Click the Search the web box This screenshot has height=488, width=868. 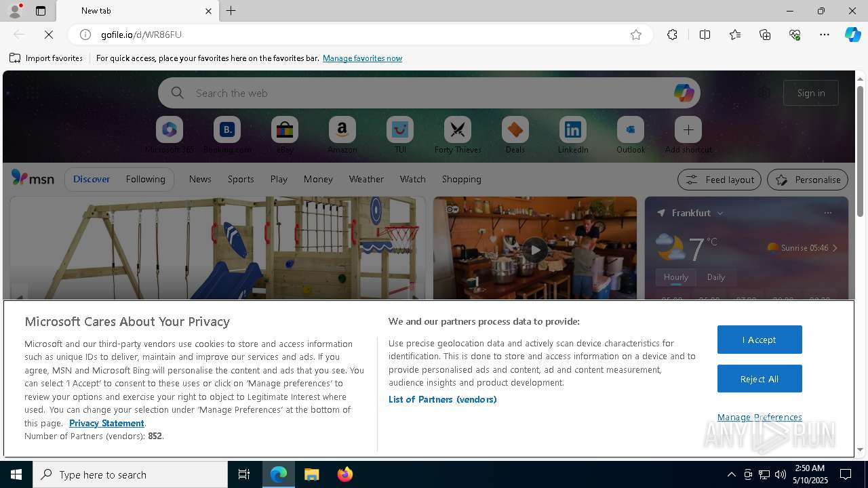429,93
